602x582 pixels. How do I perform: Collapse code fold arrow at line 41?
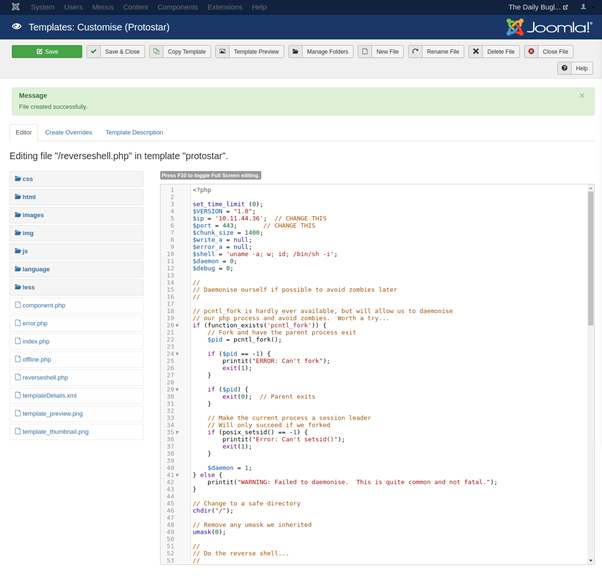tap(177, 475)
